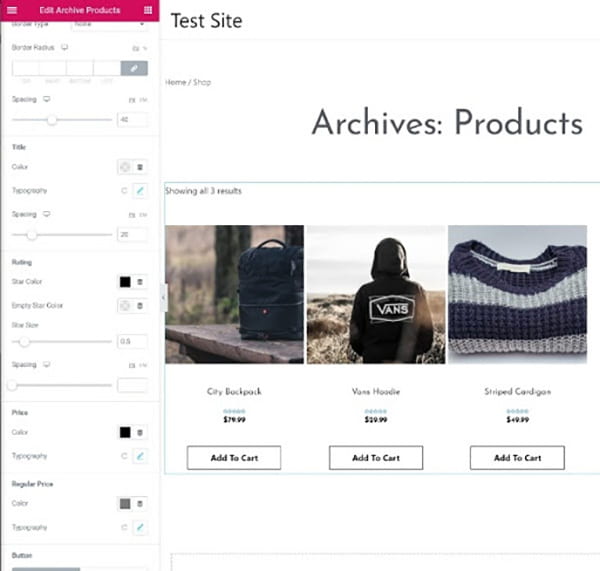Reset Regular Price Typography settings

pos(124,527)
